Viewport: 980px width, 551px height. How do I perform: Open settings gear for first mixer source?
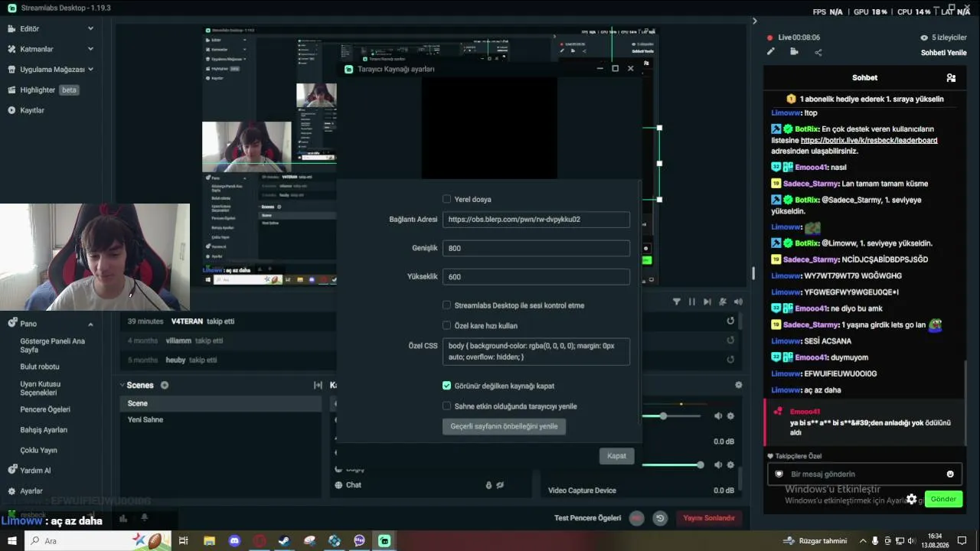[x=730, y=416]
